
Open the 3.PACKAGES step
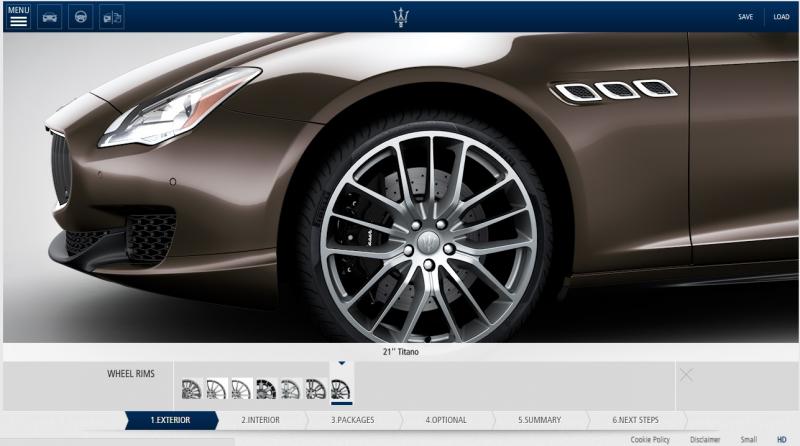[x=353, y=420]
